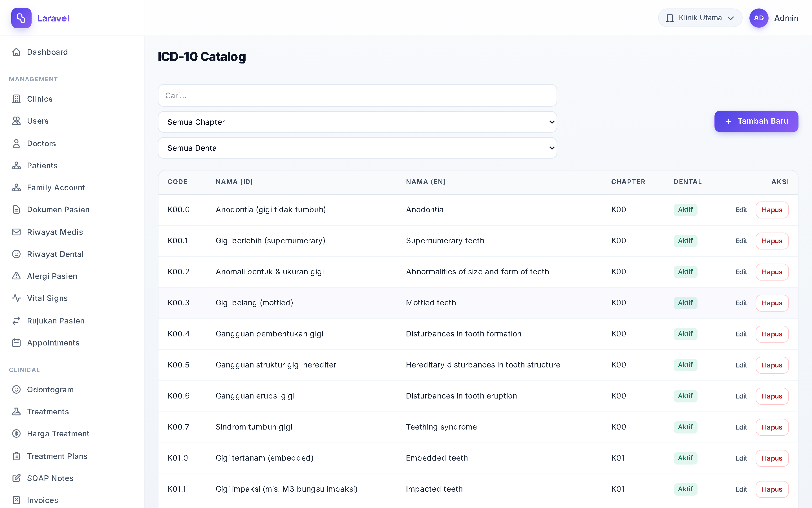Click the Riwayat Medis envelope icon

click(16, 232)
